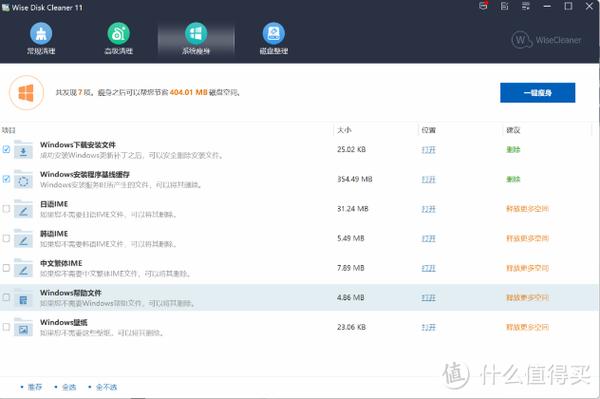
Task: Open location link for Windows壁纸 row
Action: click(x=429, y=327)
